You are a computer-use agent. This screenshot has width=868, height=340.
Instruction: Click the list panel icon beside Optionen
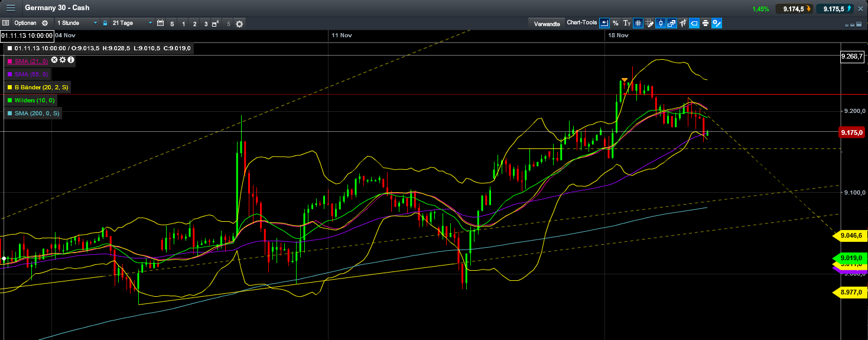[x=5, y=24]
